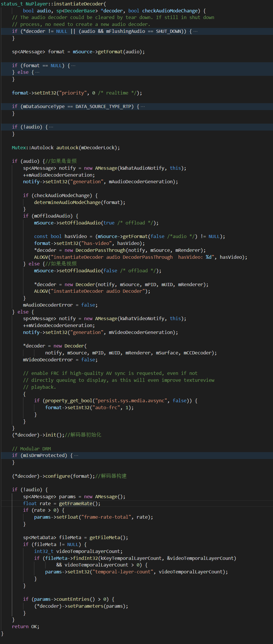Click kKeyTemporalLayerCount constant

131,558
